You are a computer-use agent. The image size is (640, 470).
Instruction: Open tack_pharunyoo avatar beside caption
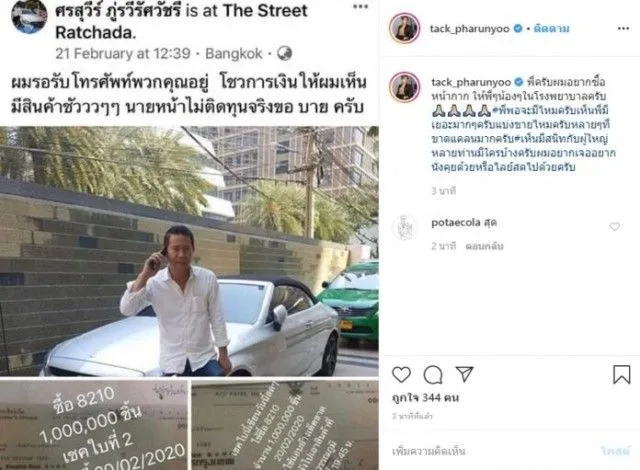coord(404,87)
